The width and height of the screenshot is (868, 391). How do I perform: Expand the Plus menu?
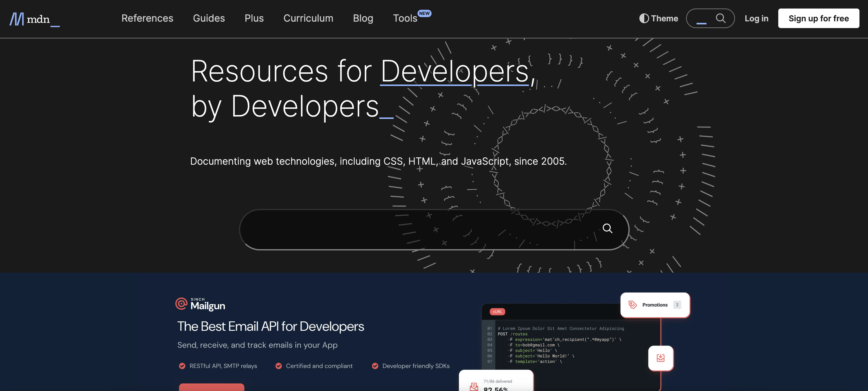click(x=254, y=18)
